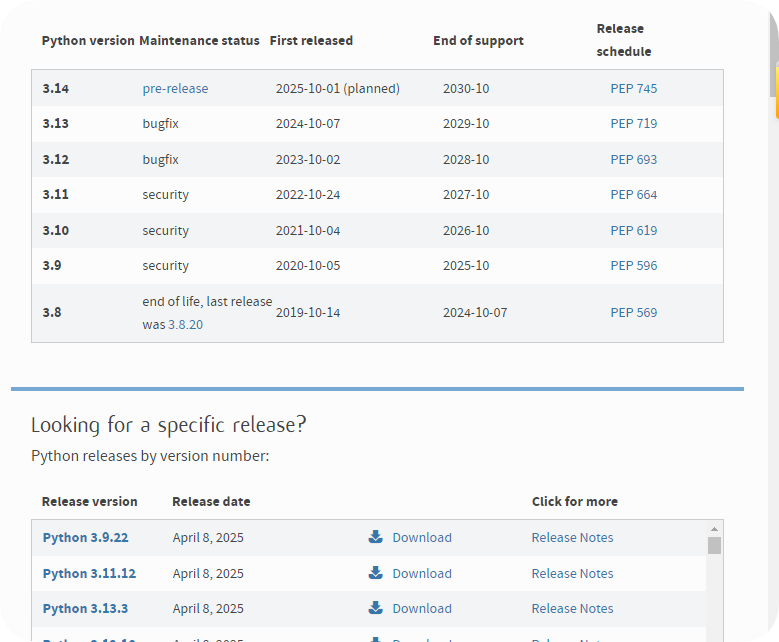
Task: Click the release list scrollbar thumb
Action: click(714, 545)
